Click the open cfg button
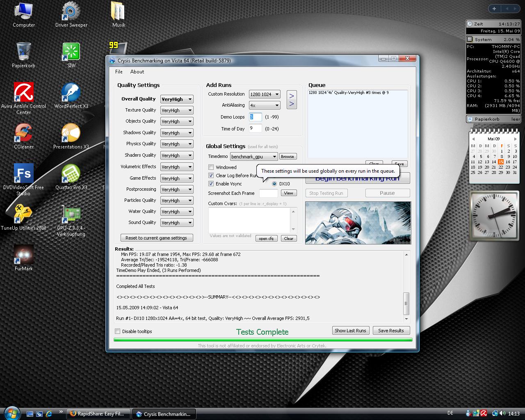The height and width of the screenshot is (420, 525). tap(266, 238)
